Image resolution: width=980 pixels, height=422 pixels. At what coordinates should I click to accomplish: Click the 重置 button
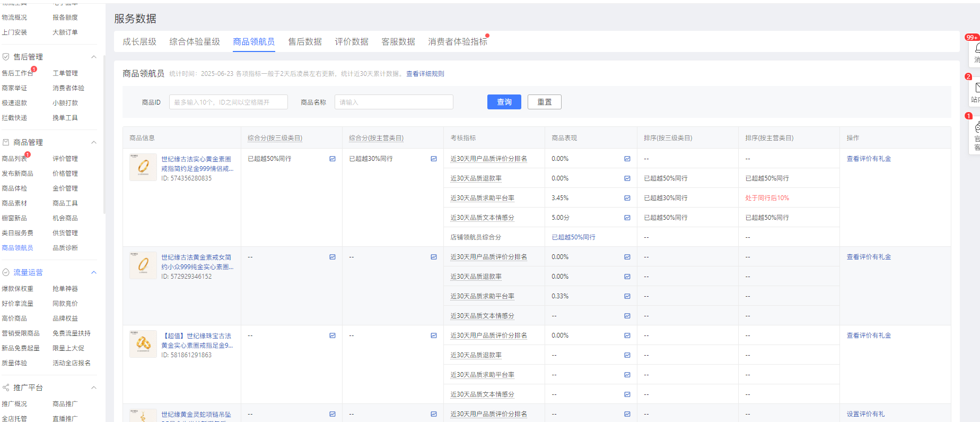544,102
